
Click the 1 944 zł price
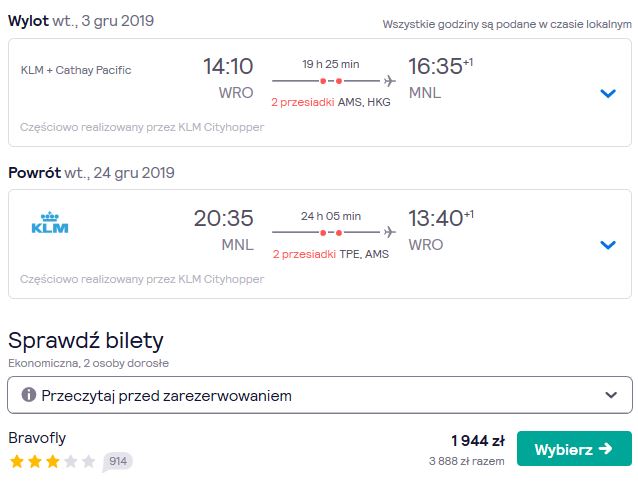(478, 441)
